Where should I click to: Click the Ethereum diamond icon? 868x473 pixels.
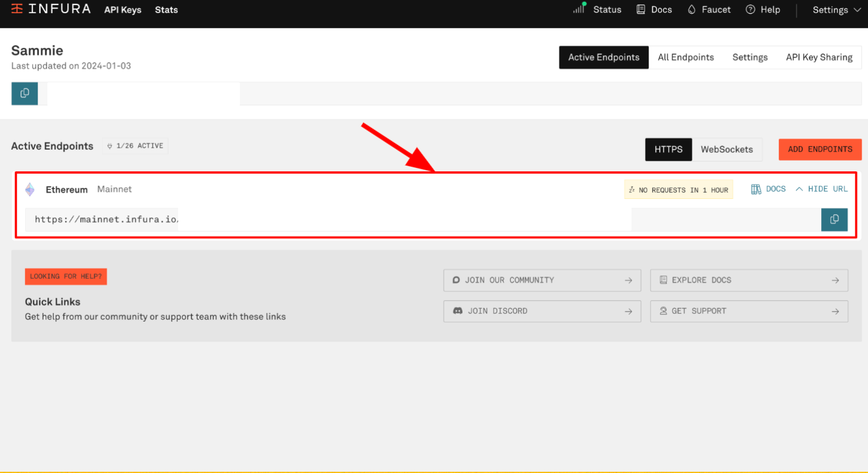tap(30, 190)
